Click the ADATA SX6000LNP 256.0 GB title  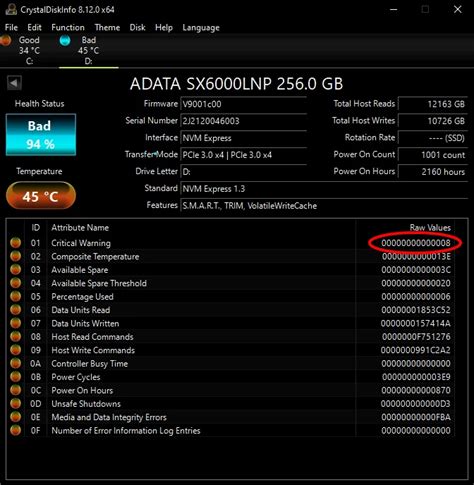point(236,84)
